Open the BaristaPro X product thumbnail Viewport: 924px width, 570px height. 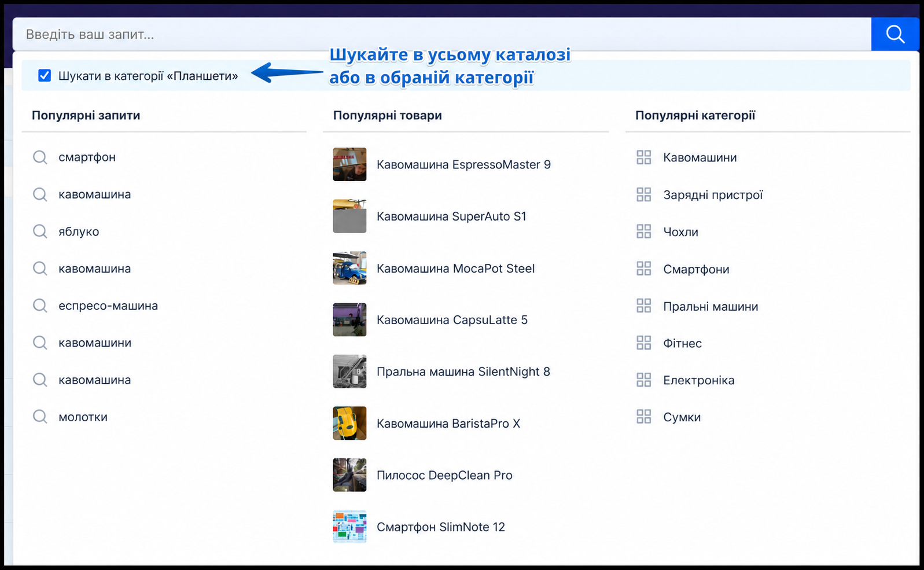(349, 423)
